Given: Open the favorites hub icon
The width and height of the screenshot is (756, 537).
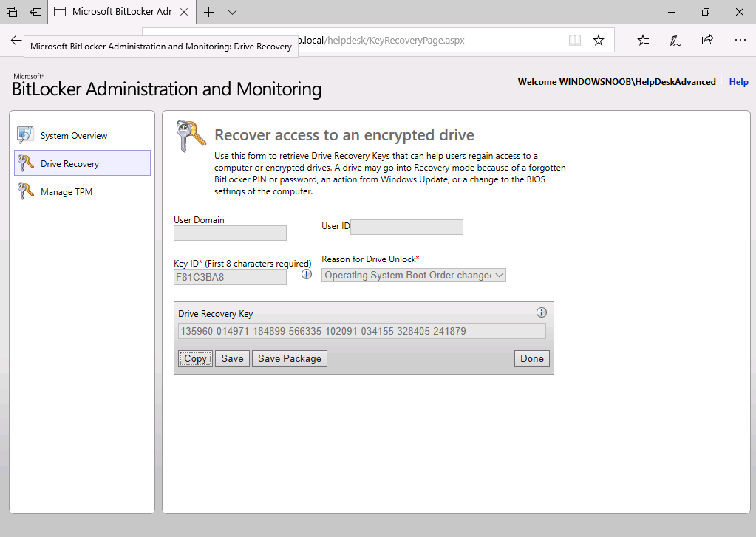Looking at the screenshot, I should (643, 40).
